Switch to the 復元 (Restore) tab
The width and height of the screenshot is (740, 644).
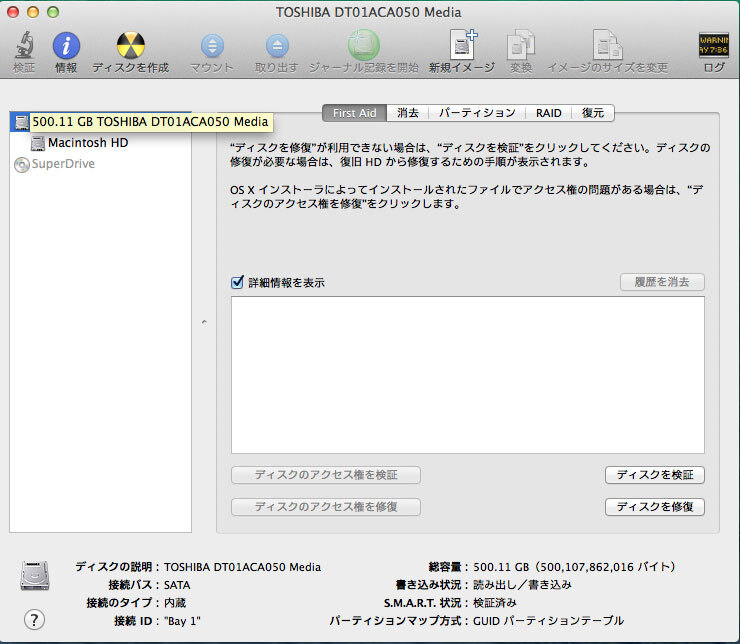(593, 113)
